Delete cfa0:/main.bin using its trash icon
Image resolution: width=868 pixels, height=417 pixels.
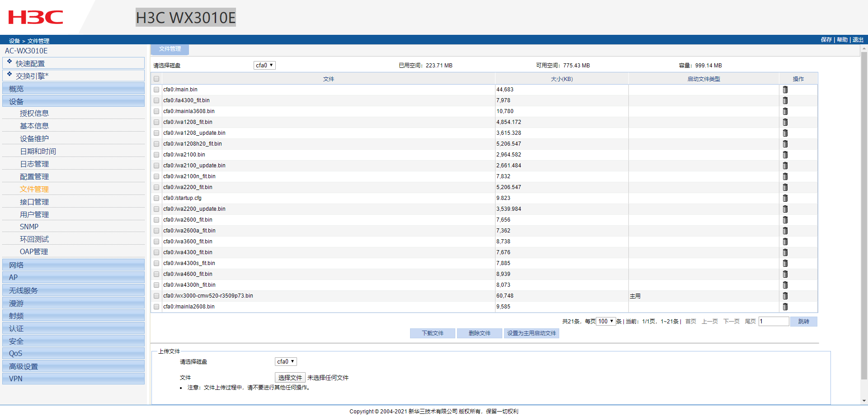tap(785, 90)
